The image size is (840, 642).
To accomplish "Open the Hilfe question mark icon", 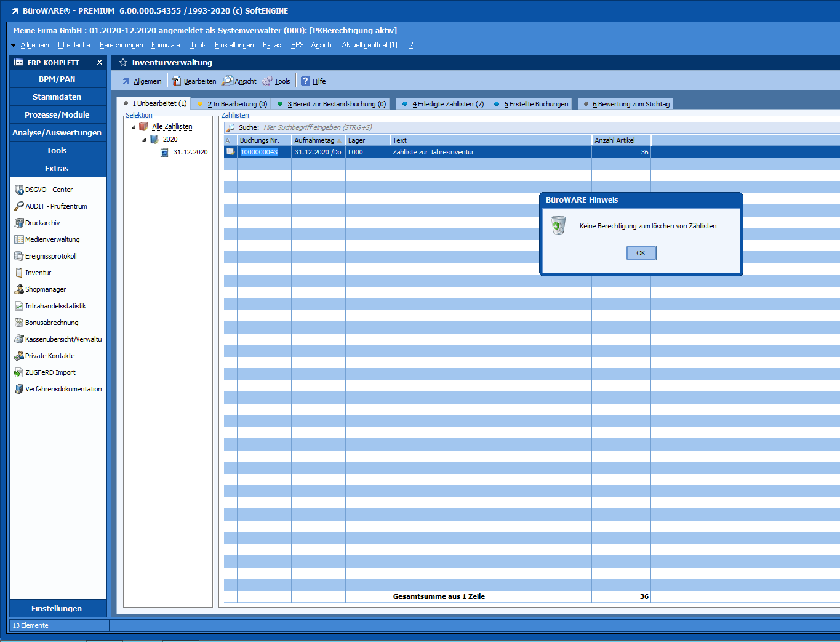I will pyautogui.click(x=305, y=81).
